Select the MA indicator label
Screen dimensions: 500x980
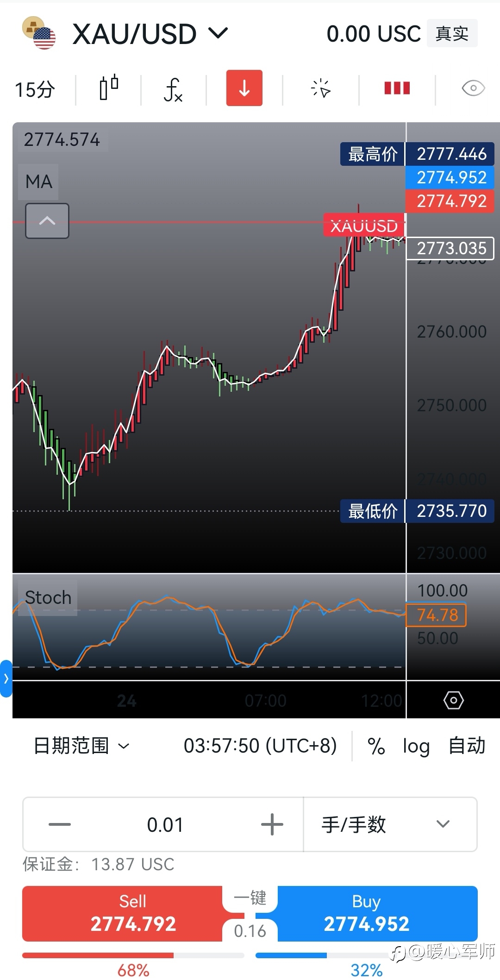[x=39, y=182]
